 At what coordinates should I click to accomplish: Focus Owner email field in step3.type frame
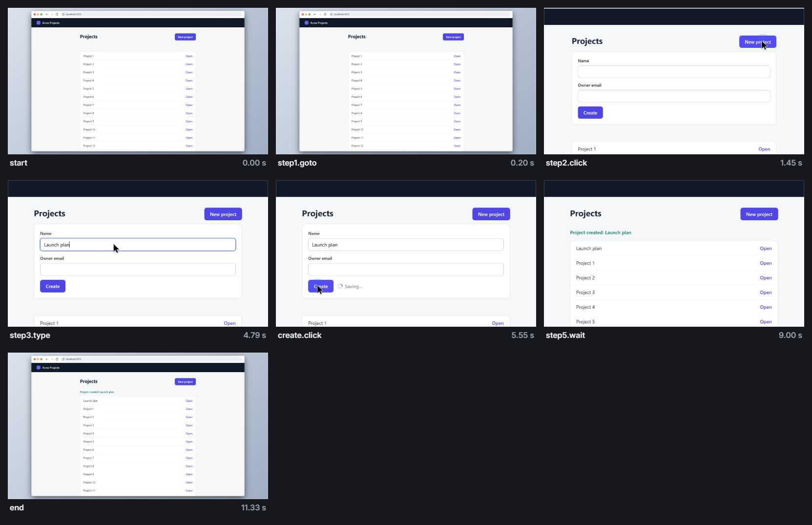click(138, 270)
